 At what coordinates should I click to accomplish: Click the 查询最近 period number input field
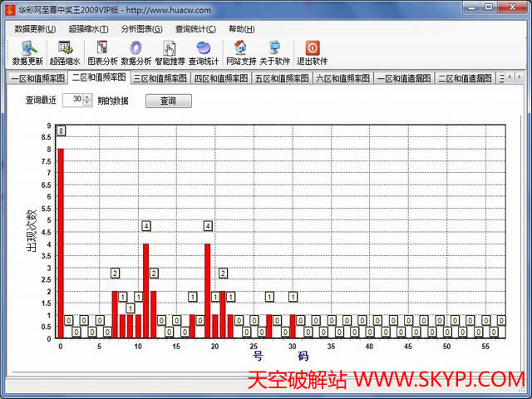[x=72, y=101]
